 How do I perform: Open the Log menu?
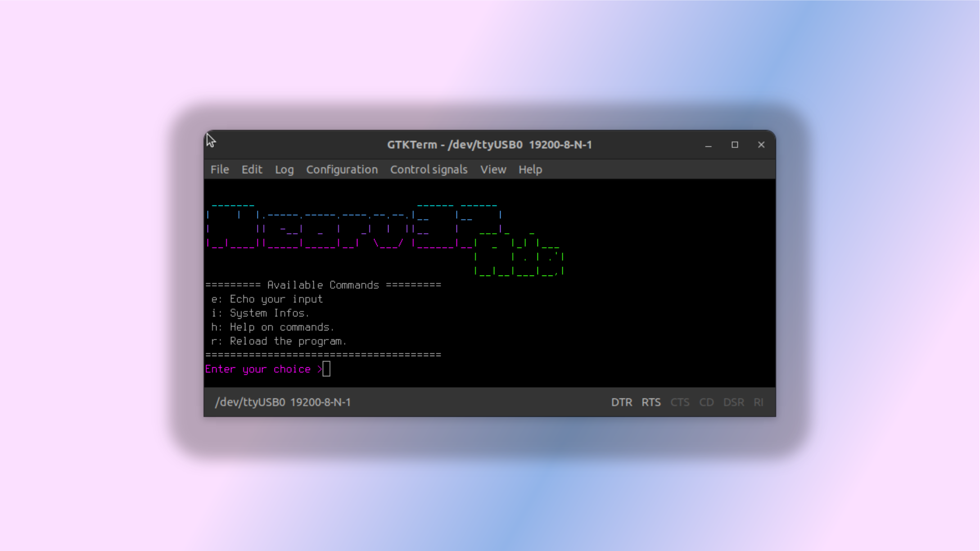point(284,170)
